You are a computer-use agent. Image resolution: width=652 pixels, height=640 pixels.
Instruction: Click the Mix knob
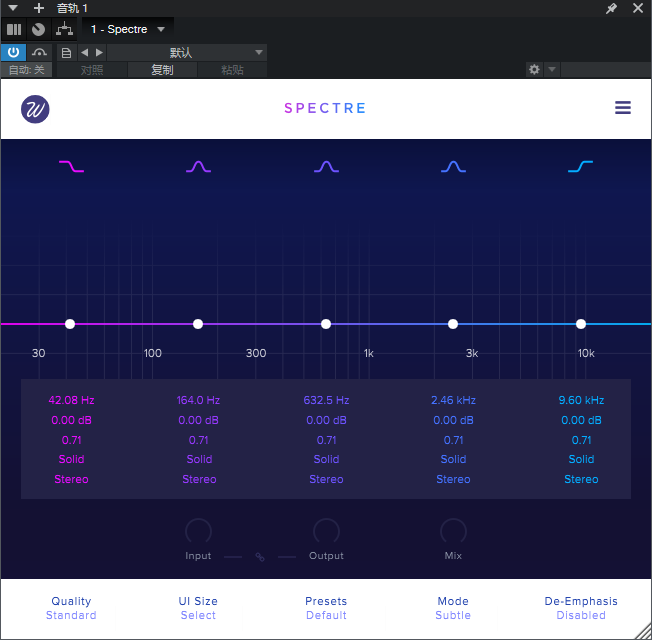(x=453, y=531)
